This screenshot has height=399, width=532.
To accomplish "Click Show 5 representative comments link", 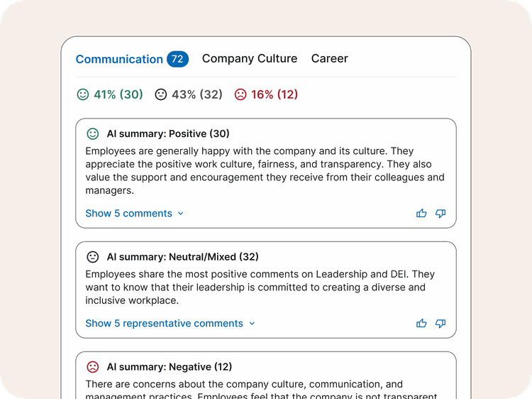I will 164,323.
